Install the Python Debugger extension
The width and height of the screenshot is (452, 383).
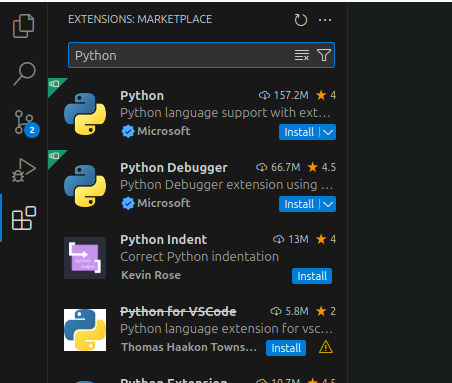(x=299, y=204)
